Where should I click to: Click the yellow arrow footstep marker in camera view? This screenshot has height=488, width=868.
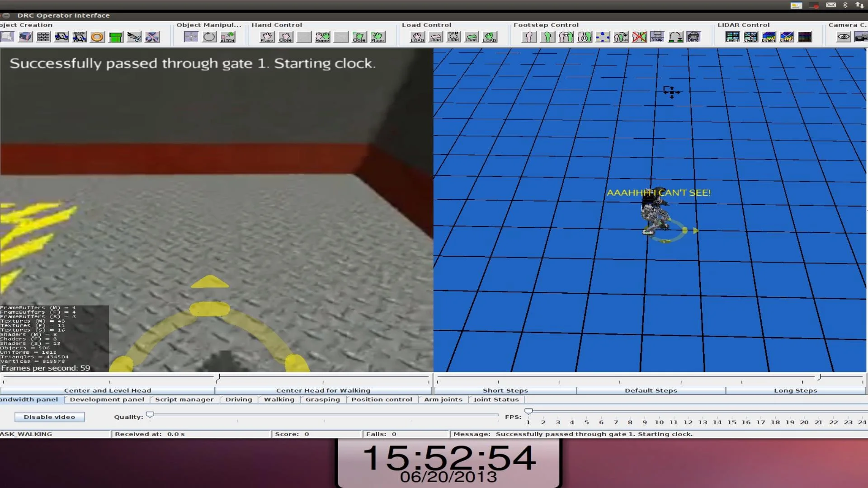pyautogui.click(x=210, y=282)
